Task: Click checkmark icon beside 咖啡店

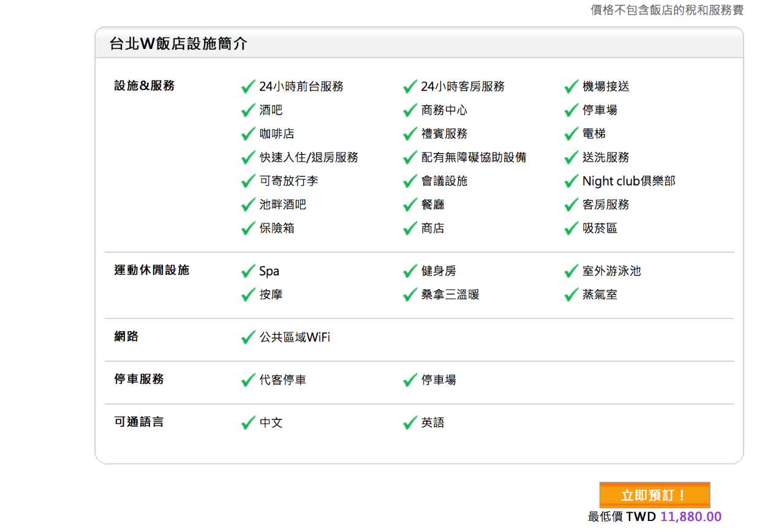Action: (248, 133)
